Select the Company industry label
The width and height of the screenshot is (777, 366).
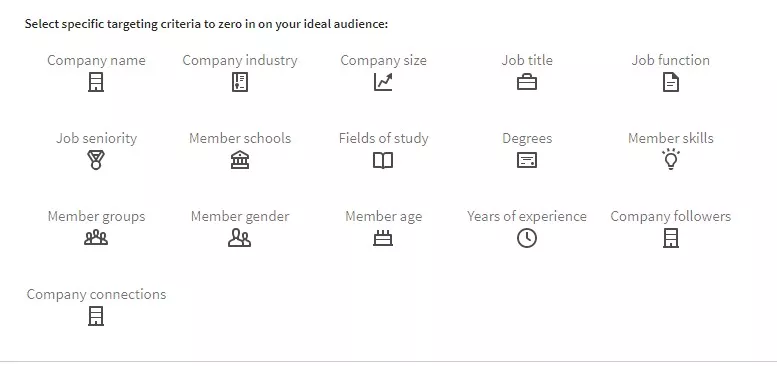click(x=240, y=60)
